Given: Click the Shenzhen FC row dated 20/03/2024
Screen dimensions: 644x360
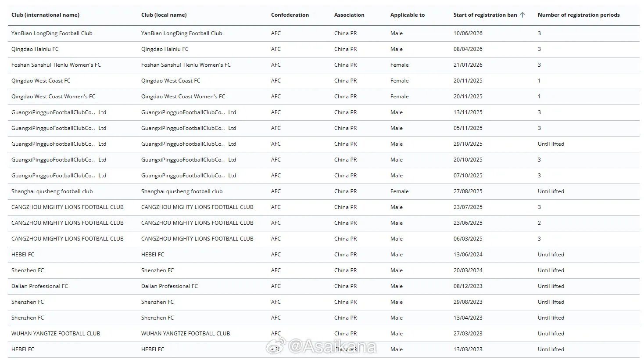Looking at the screenshot, I should tap(324, 270).
